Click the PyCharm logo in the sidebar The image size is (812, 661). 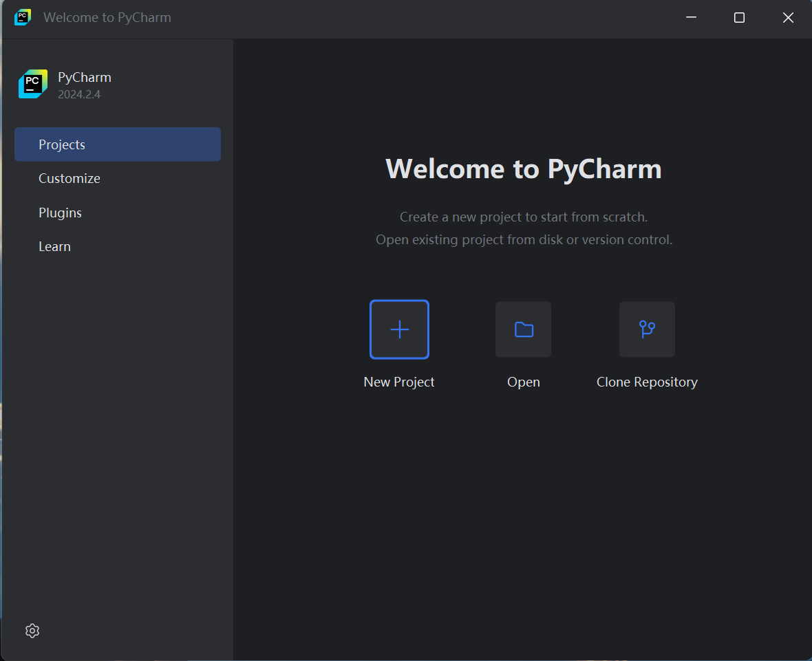click(33, 84)
